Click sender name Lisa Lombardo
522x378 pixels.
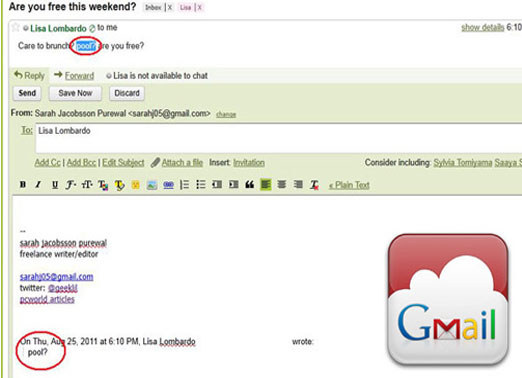click(58, 28)
